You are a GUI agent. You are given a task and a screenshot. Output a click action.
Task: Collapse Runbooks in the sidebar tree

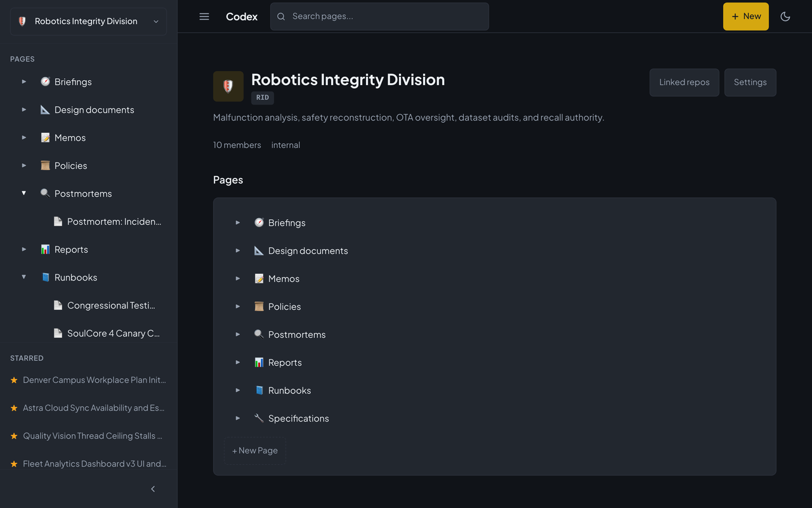pos(24,277)
